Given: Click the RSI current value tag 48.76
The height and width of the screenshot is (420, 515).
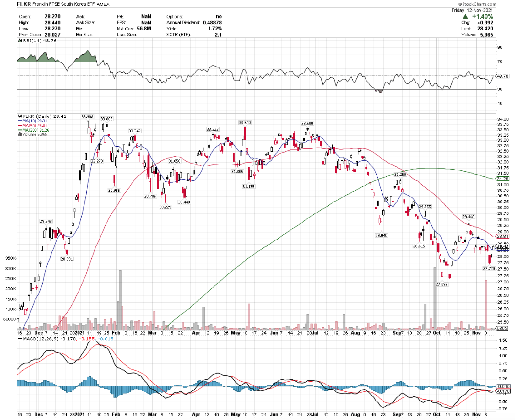Looking at the screenshot, I should 502,76.
